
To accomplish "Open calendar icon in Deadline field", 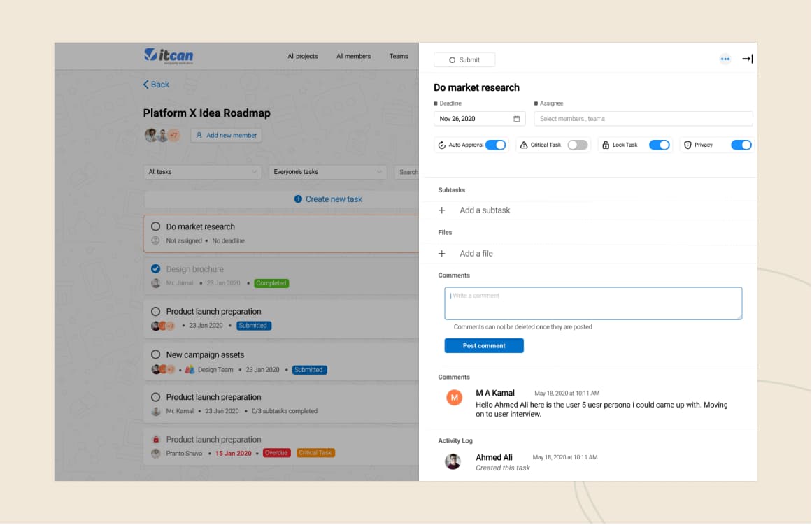I will 517,119.
